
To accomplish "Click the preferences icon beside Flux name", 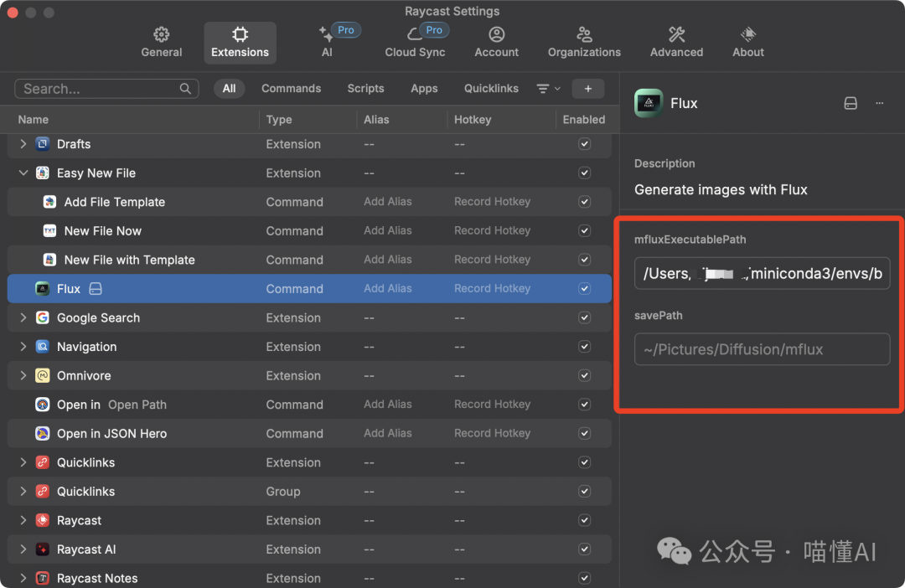I will click(x=96, y=288).
